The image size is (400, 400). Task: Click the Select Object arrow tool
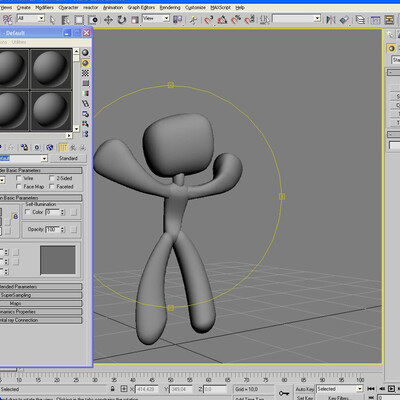coord(52,20)
